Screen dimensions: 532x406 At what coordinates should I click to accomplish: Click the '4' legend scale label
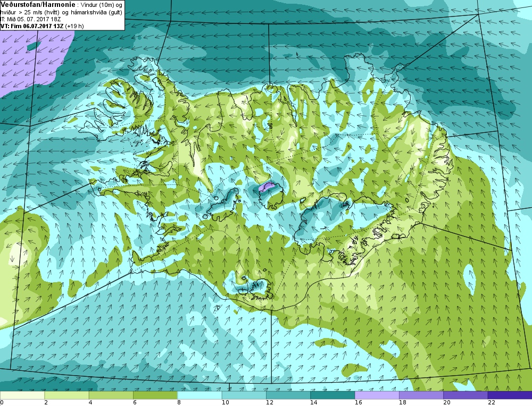click(90, 403)
